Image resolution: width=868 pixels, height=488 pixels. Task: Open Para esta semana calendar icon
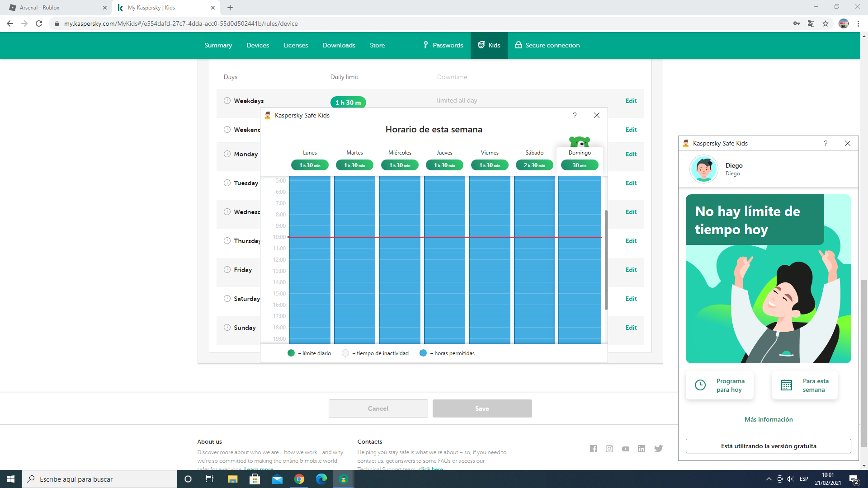pos(786,385)
